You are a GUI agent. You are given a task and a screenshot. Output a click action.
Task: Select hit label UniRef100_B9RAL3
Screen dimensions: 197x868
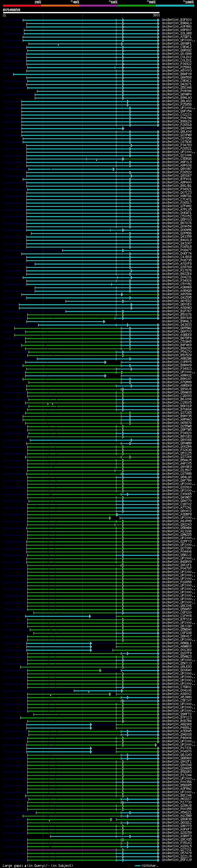177,321
